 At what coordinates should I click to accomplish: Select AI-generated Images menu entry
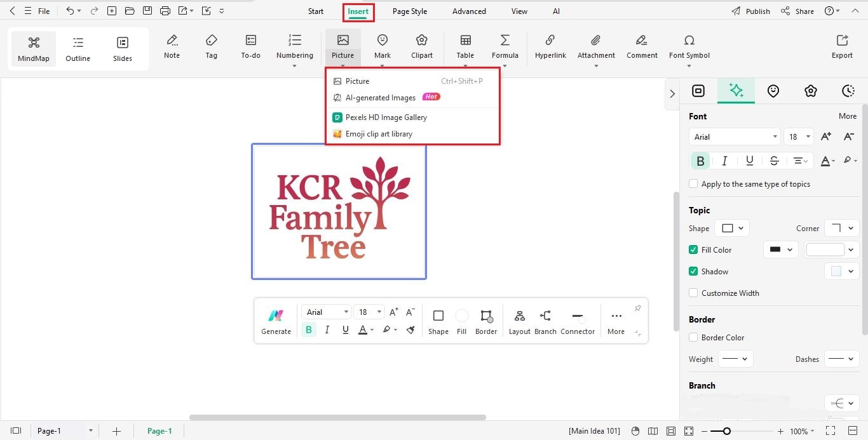pos(412,97)
